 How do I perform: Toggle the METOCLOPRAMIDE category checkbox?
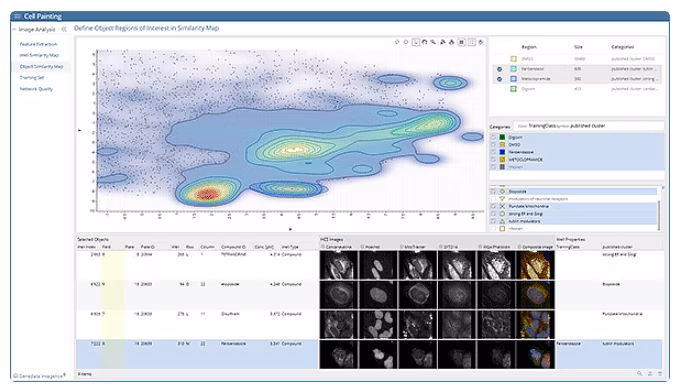click(493, 159)
